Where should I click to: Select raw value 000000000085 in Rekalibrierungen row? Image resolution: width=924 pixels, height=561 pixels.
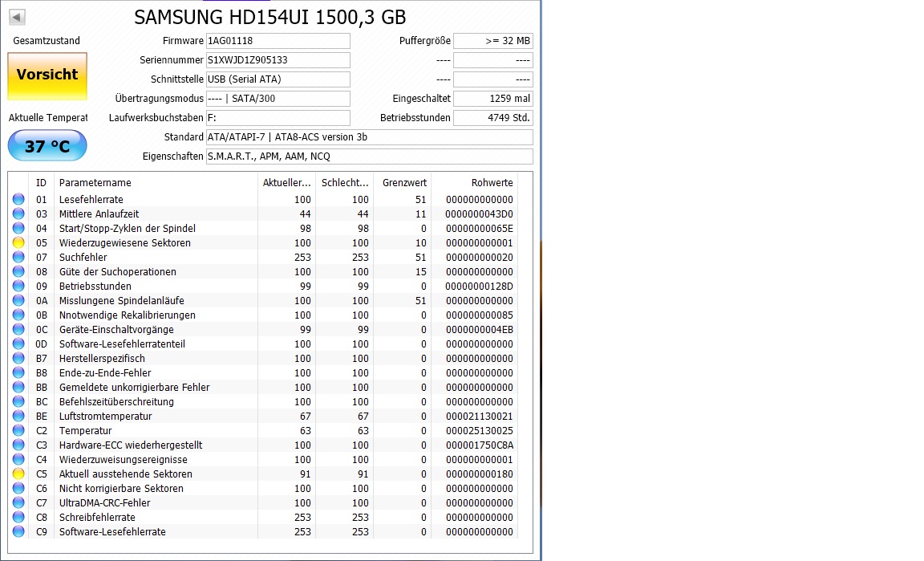pos(479,315)
